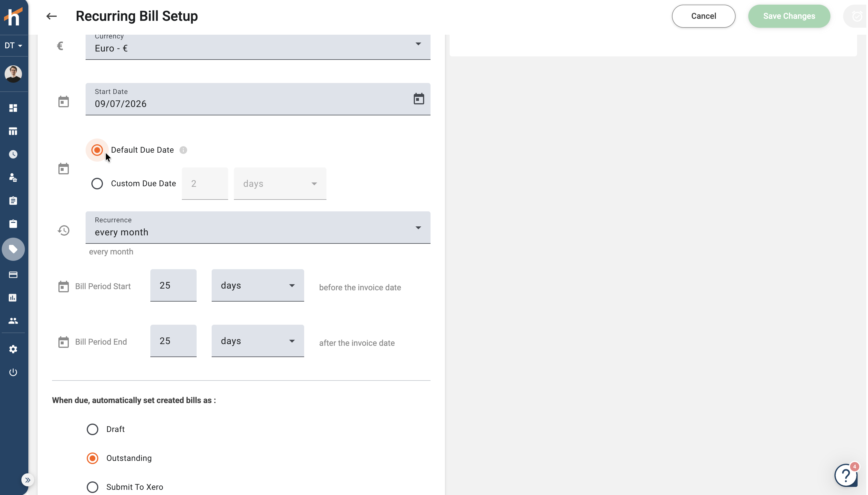Click the user avatar photo
Viewport: 868px width, 495px height.
coord(13,74)
